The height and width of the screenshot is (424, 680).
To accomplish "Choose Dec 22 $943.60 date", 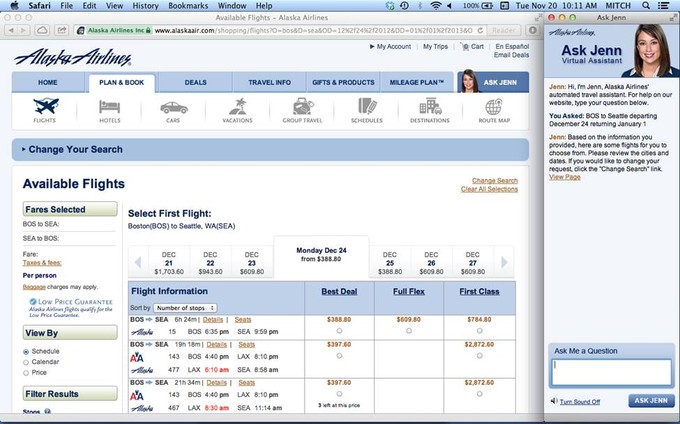I will [x=210, y=263].
